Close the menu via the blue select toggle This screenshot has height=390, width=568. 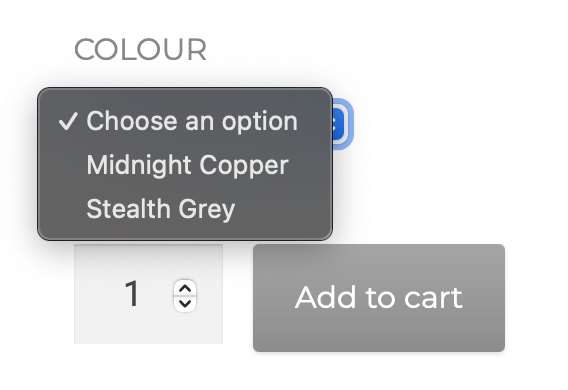[339, 124]
